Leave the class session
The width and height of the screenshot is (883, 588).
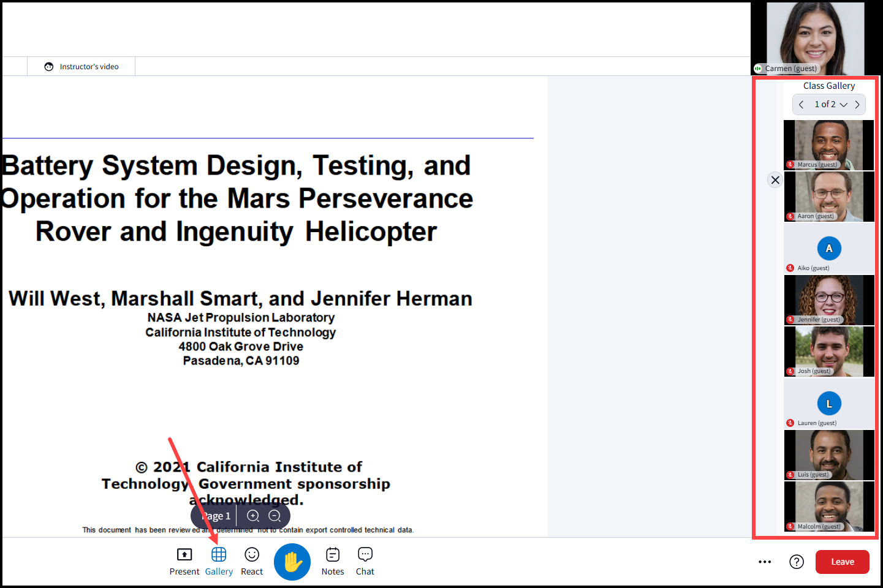[842, 562]
